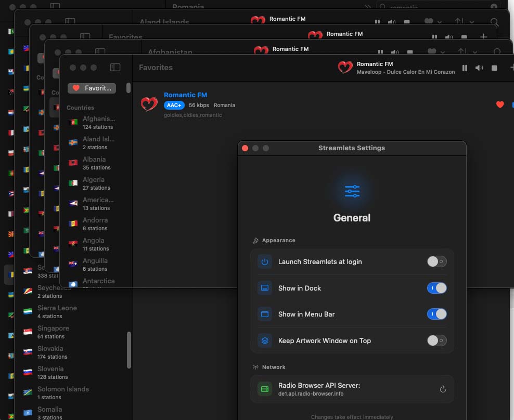Click the Romantic FM station artwork thumbnail
The height and width of the screenshot is (420, 514).
coord(149,104)
